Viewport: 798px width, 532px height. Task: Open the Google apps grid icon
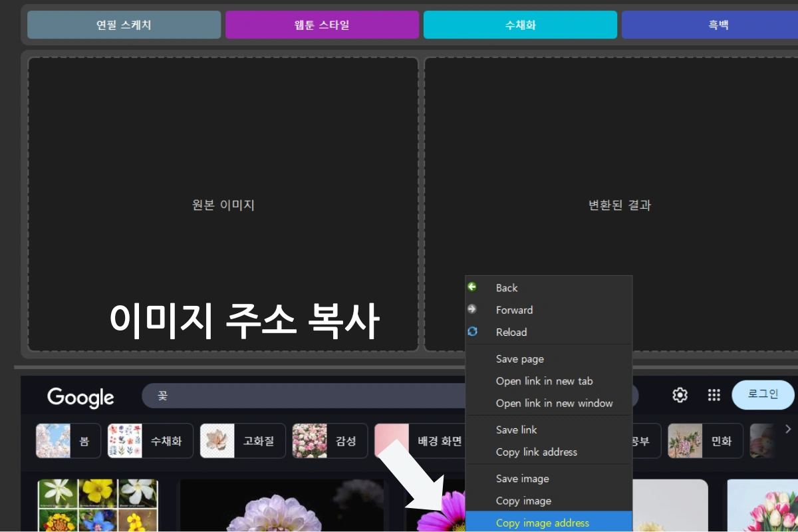coord(714,395)
